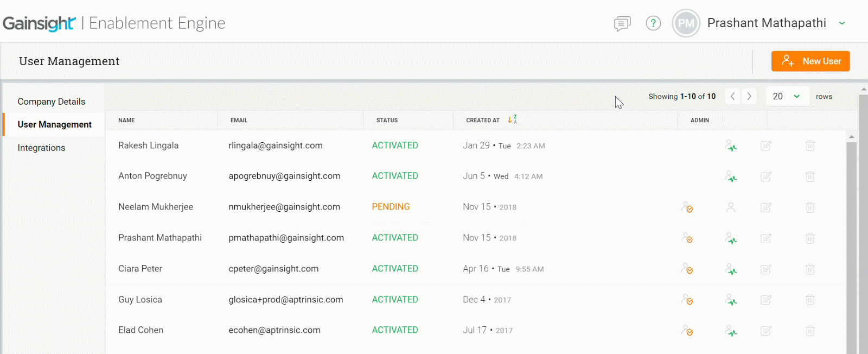868x354 pixels.
Task: Click the gray user icon for Neelam Mukherjee
Action: [x=731, y=207]
